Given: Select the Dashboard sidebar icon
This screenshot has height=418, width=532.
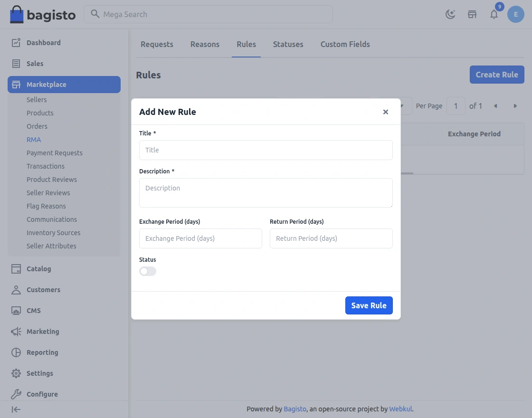Looking at the screenshot, I should (x=16, y=42).
